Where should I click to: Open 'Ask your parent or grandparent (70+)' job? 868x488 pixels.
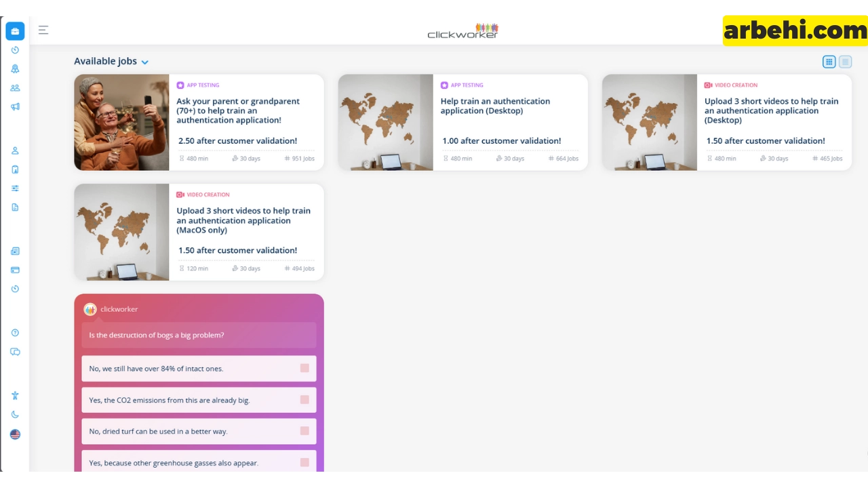click(238, 110)
